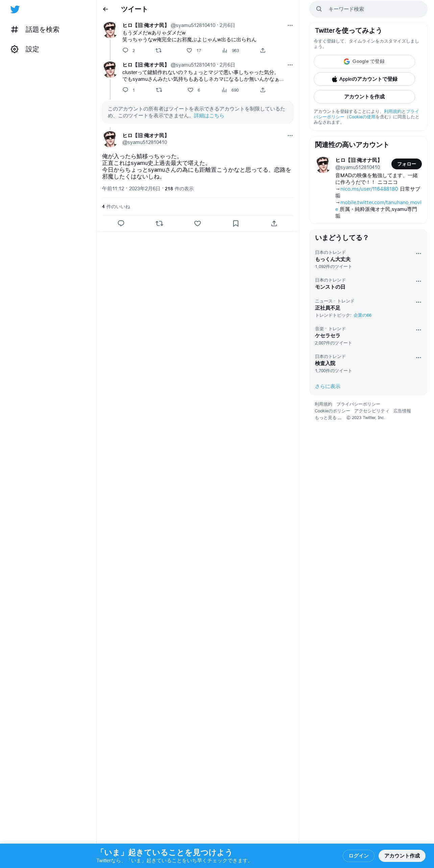Click main tweet author avatar
This screenshot has width=434, height=868.
[110, 139]
